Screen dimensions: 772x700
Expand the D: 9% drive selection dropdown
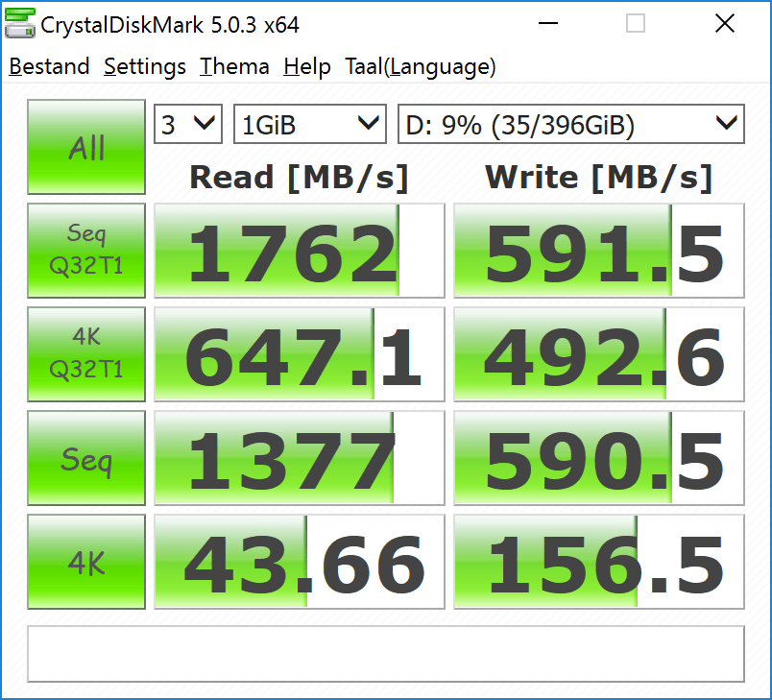[x=571, y=124]
